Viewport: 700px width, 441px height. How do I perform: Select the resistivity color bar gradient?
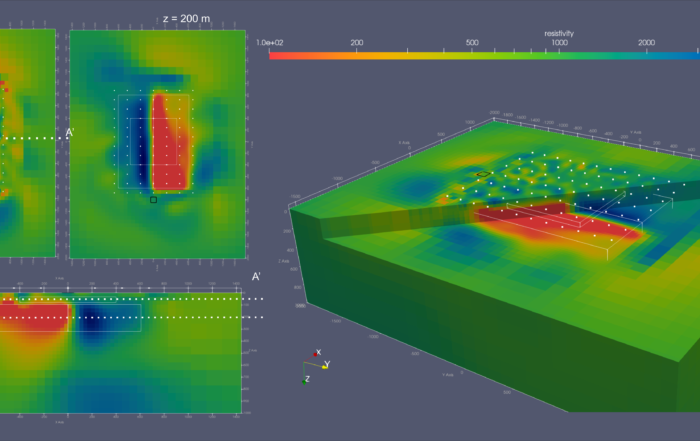484,56
